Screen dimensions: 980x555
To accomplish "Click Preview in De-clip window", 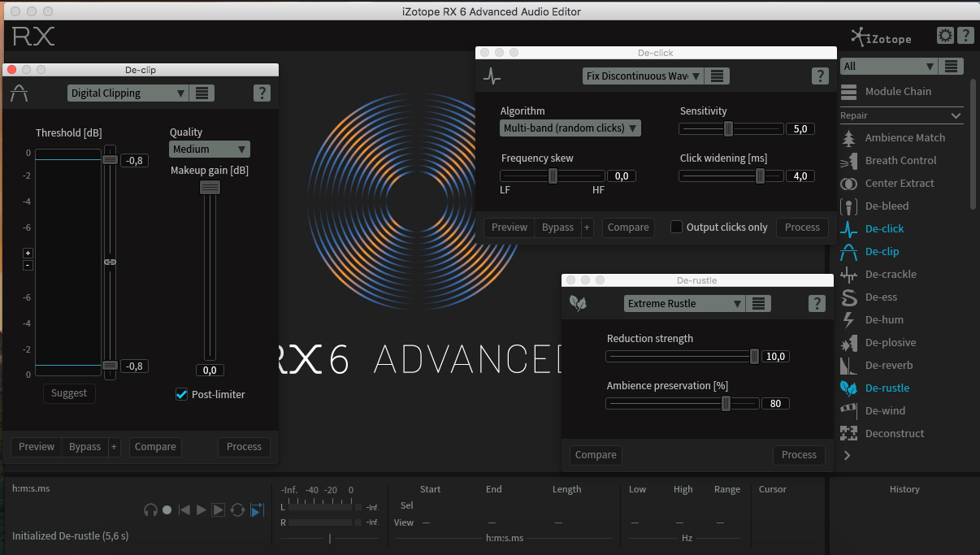I will point(37,447).
